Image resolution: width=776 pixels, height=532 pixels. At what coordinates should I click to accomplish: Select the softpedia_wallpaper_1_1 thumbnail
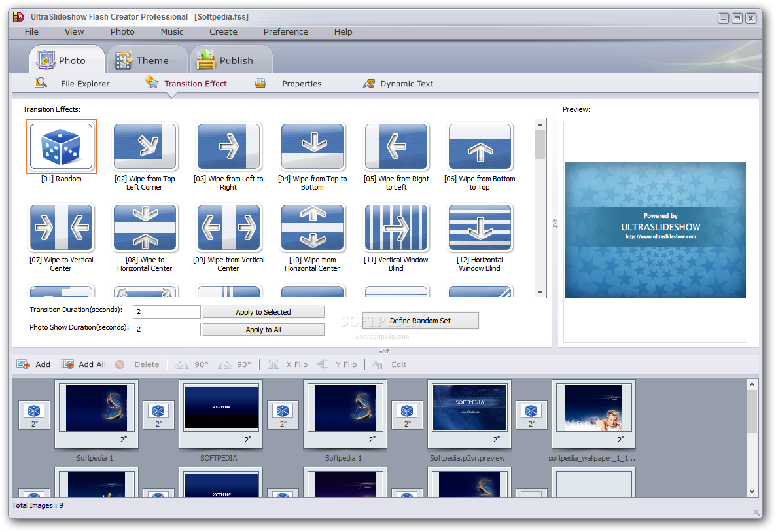pyautogui.click(x=593, y=414)
